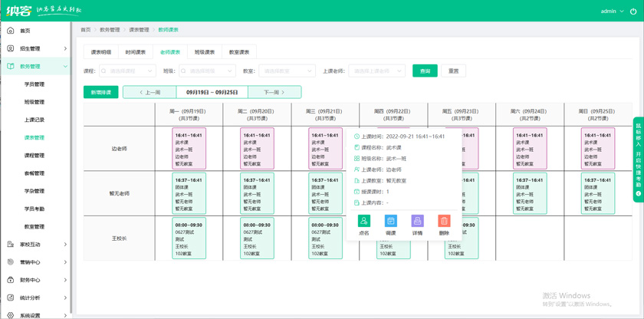Viewport: 644px width, 319px height.
Task: Click the 系统设置 gear icon
Action: [x=11, y=315]
